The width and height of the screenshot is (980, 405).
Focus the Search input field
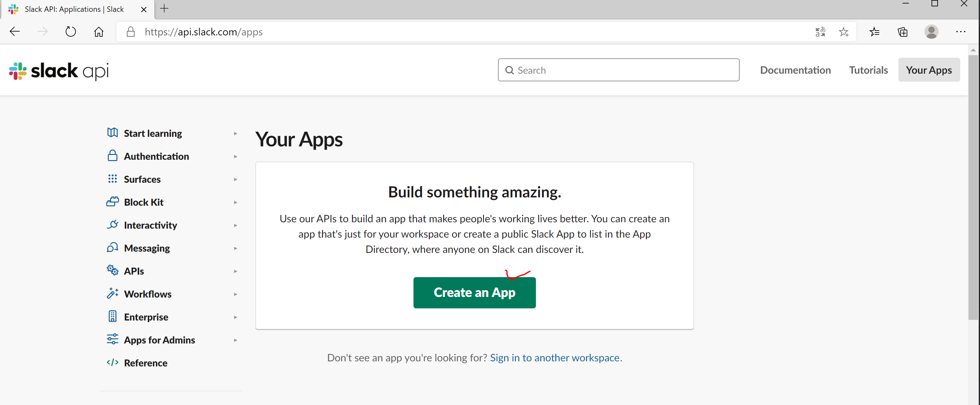624,70
